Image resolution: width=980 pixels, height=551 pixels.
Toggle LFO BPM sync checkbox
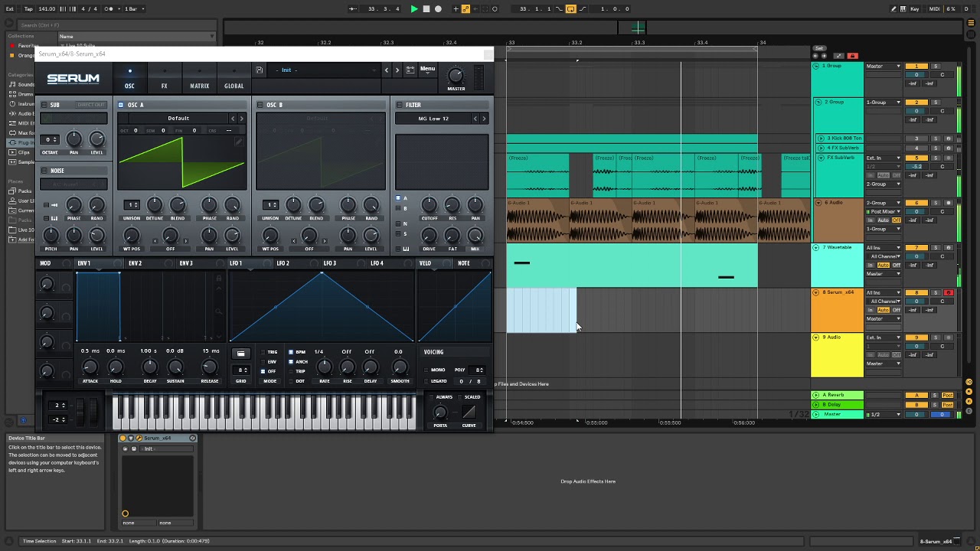[x=291, y=352]
